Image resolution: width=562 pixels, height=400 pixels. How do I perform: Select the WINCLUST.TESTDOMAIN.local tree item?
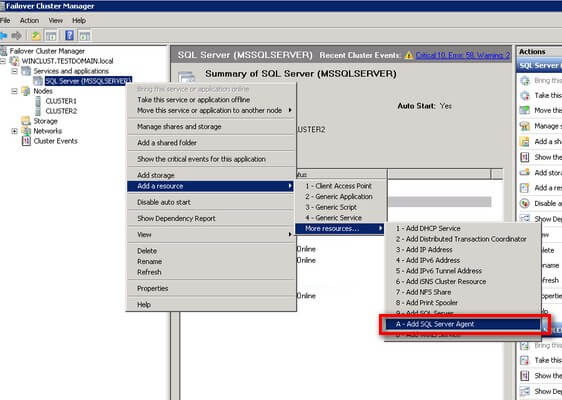67,61
